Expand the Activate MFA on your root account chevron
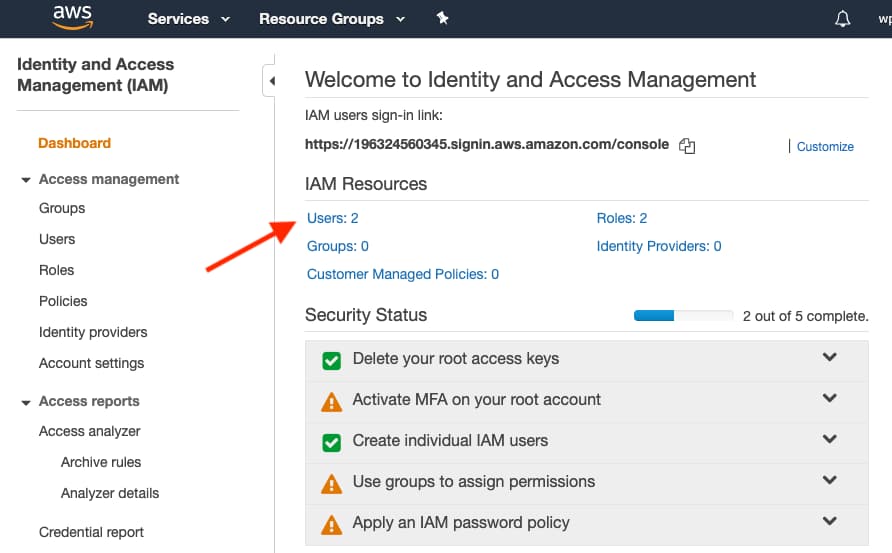 pyautogui.click(x=830, y=398)
